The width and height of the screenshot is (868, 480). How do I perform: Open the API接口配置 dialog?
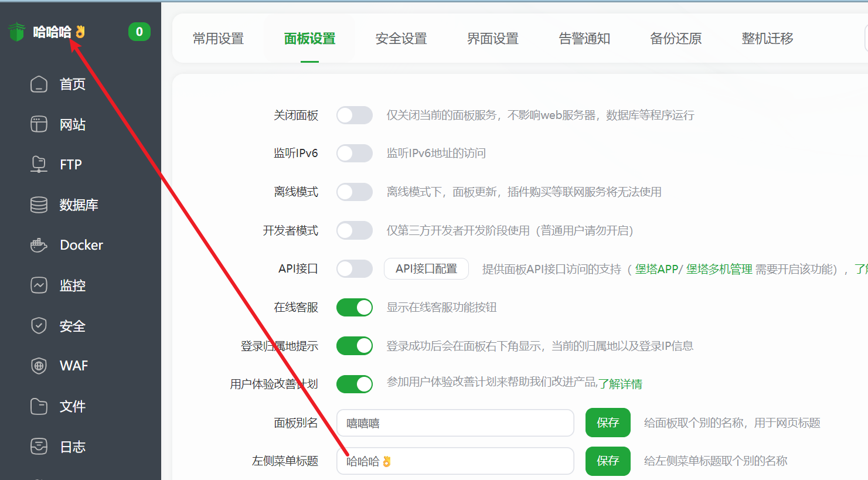(426, 268)
